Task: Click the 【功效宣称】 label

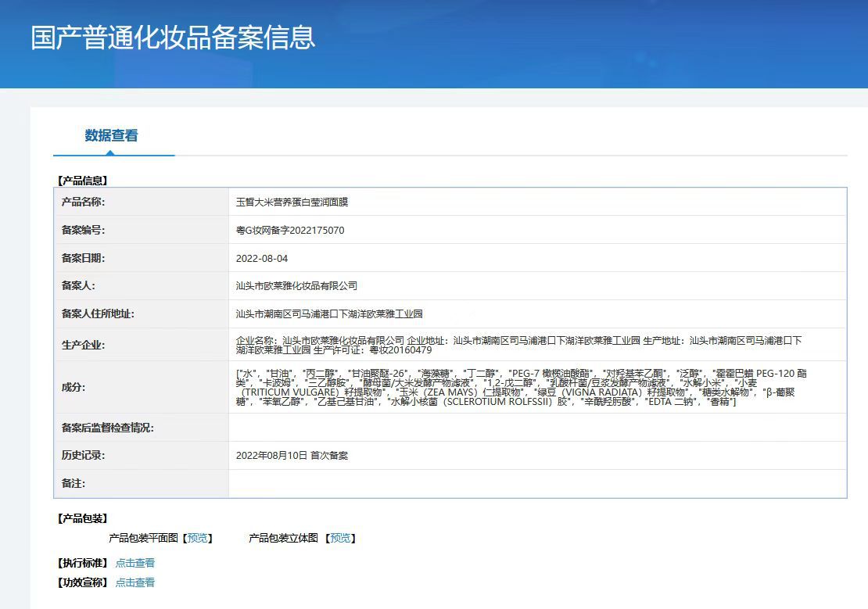Action: 82,582
